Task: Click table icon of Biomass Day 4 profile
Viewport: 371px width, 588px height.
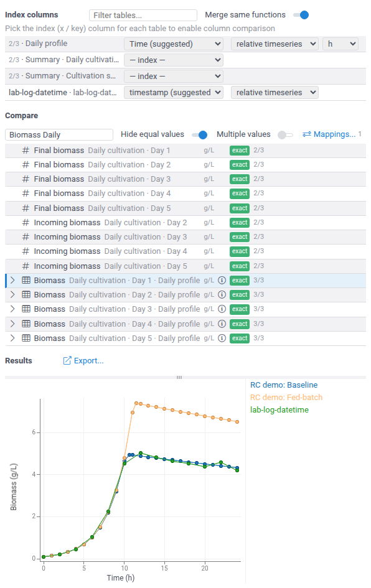Action: coord(26,324)
